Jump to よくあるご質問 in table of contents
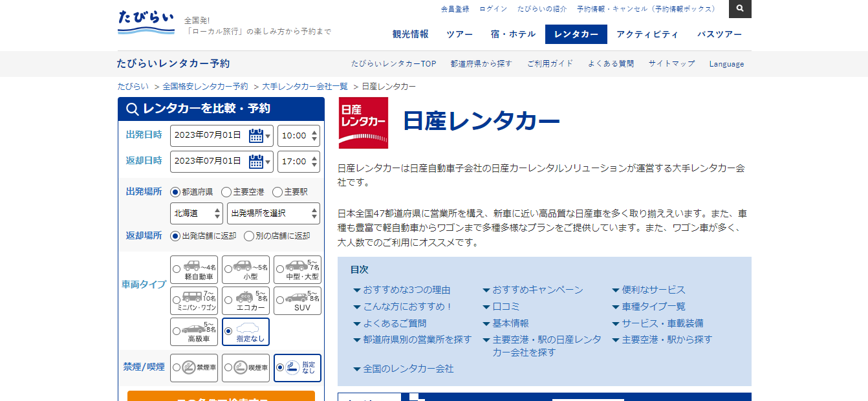 [395, 323]
